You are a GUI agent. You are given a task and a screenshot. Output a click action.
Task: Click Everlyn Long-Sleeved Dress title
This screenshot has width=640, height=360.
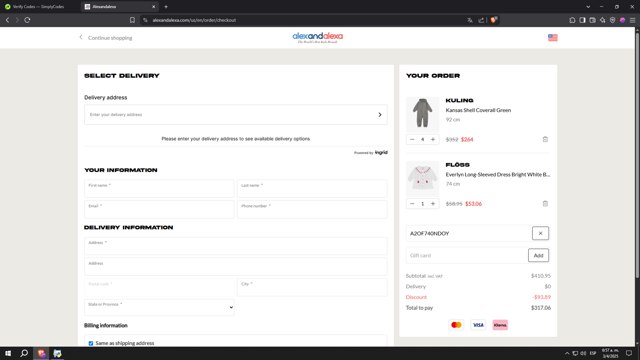point(498,175)
